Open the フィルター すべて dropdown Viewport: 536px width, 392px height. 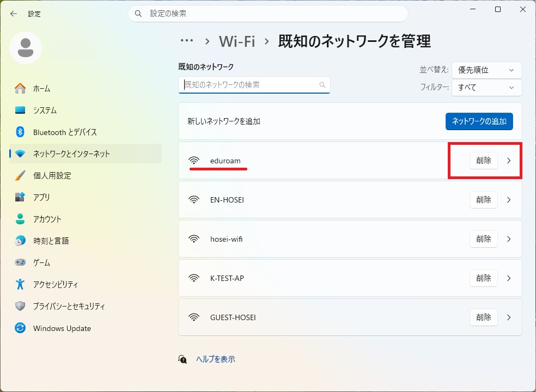point(486,88)
